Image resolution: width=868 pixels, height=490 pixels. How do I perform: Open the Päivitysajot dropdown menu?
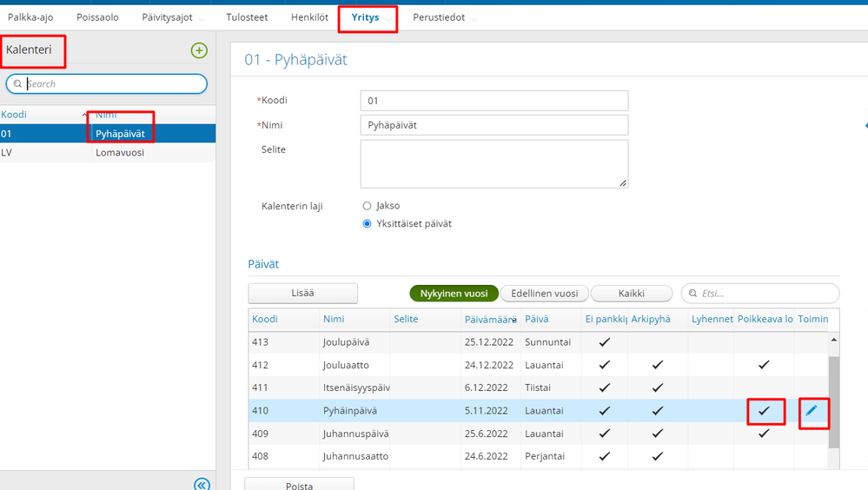[x=173, y=17]
